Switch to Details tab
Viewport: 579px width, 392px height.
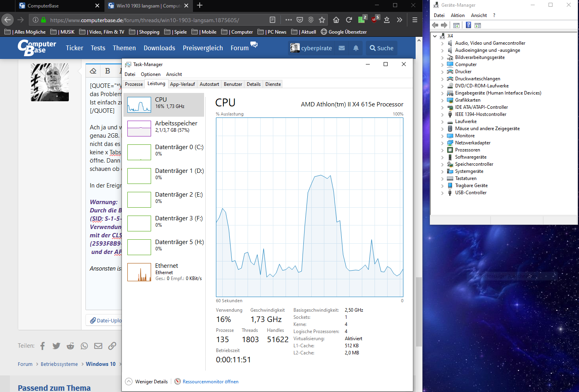point(254,84)
